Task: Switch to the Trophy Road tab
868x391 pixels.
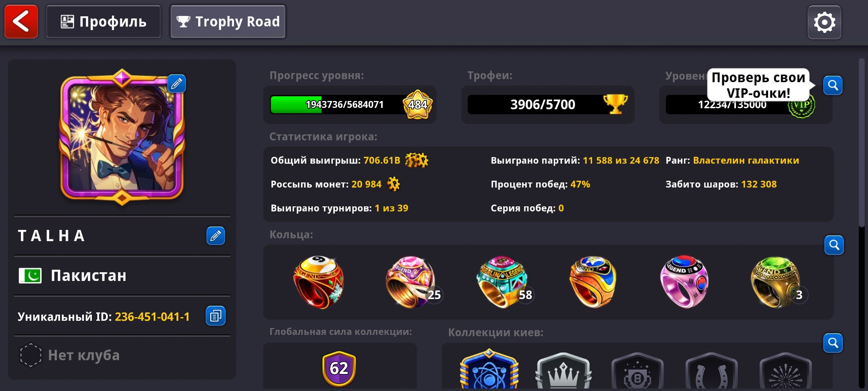Action: click(x=228, y=22)
